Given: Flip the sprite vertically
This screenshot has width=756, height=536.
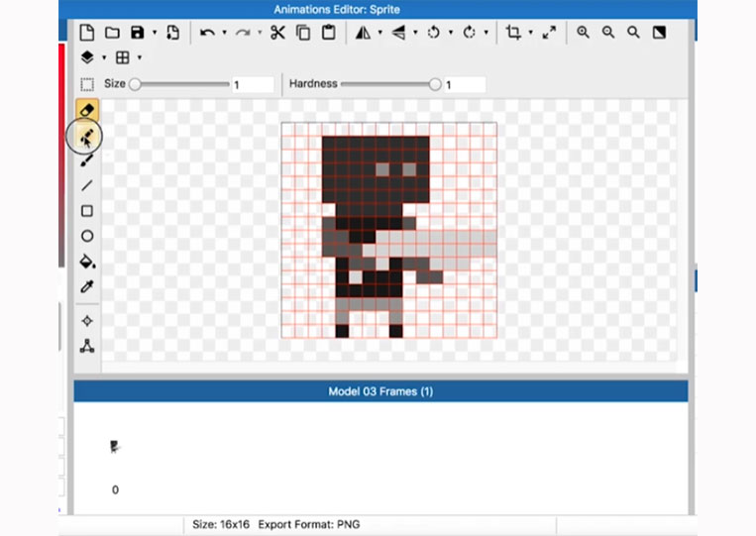Looking at the screenshot, I should tap(398, 33).
